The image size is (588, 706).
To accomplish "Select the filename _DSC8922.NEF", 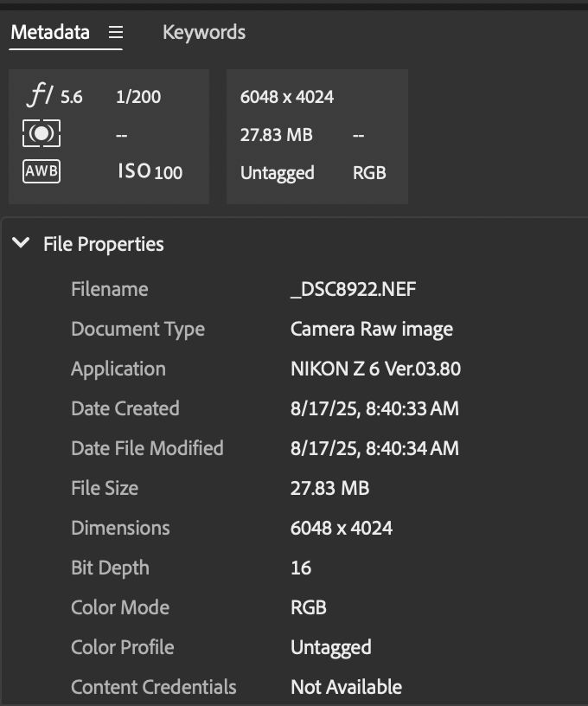I will tap(353, 289).
